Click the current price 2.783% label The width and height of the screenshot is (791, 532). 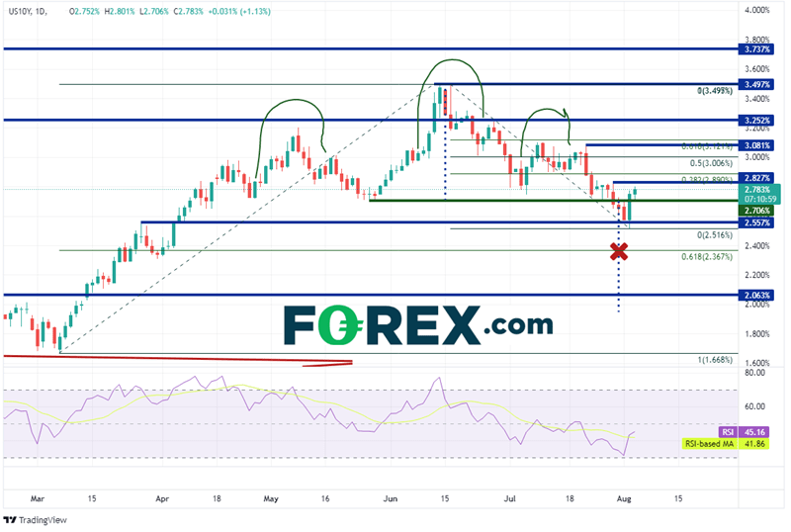tap(756, 188)
